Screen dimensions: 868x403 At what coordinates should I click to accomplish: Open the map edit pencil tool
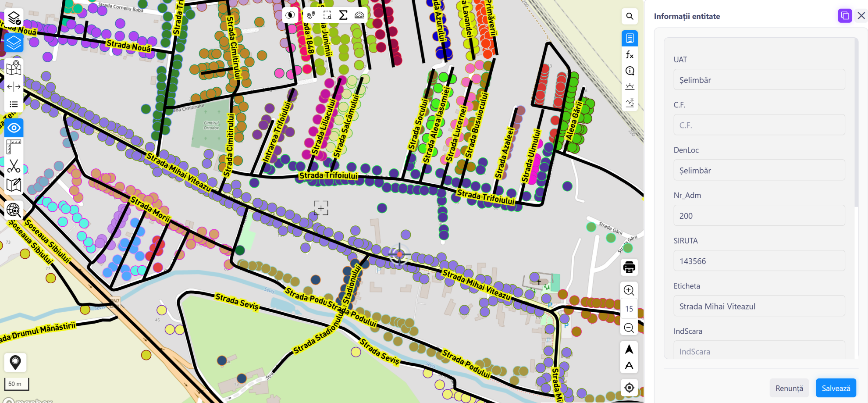click(x=14, y=185)
